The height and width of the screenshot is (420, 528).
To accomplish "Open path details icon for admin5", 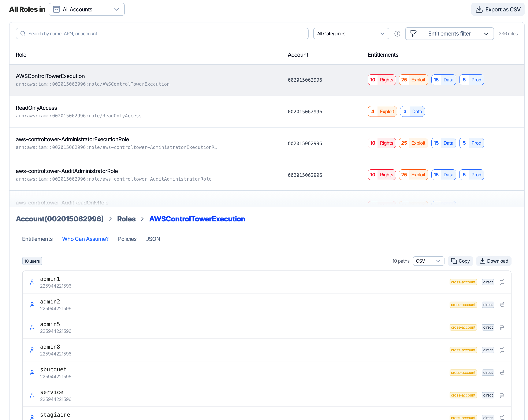I will 502,327.
